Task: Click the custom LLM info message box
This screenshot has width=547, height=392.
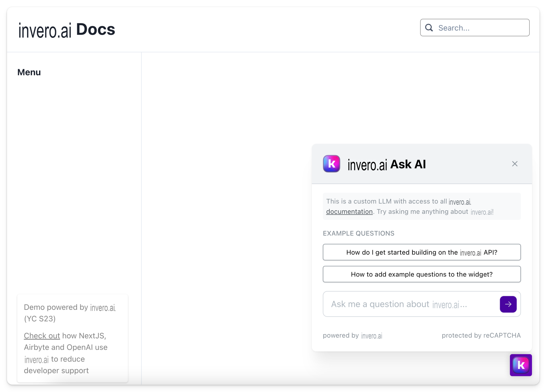Action: point(422,206)
